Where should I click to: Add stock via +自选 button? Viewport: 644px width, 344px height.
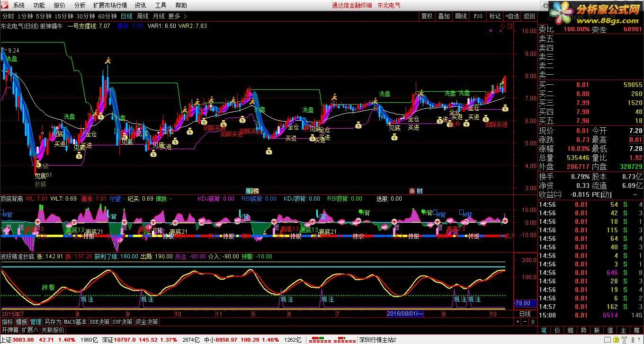point(512,16)
